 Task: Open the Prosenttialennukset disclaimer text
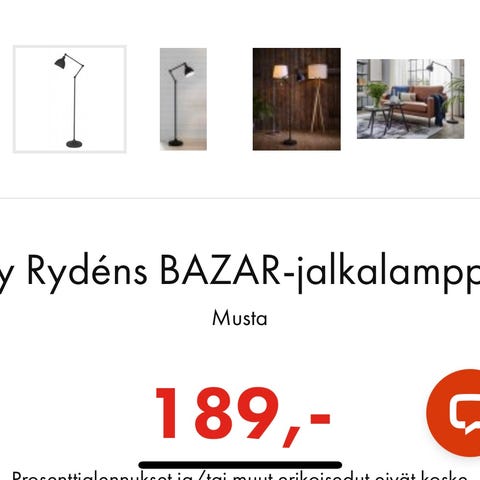(x=240, y=475)
